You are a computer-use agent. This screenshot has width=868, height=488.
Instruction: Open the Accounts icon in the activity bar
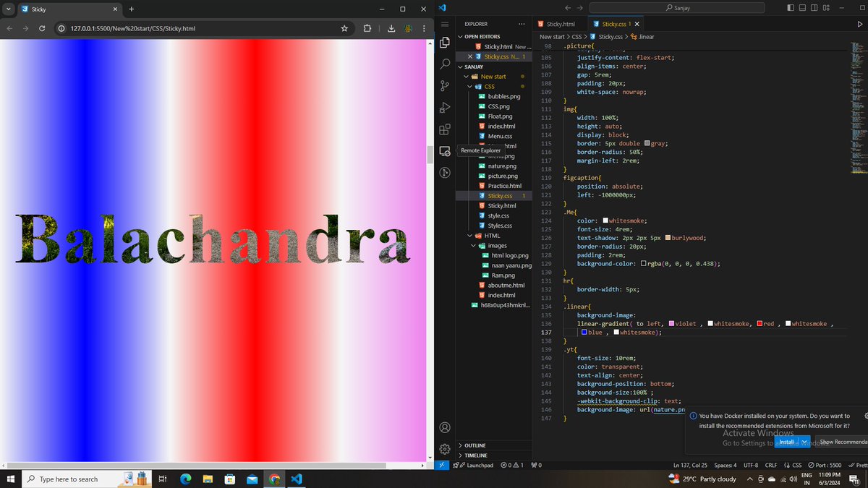tap(445, 427)
